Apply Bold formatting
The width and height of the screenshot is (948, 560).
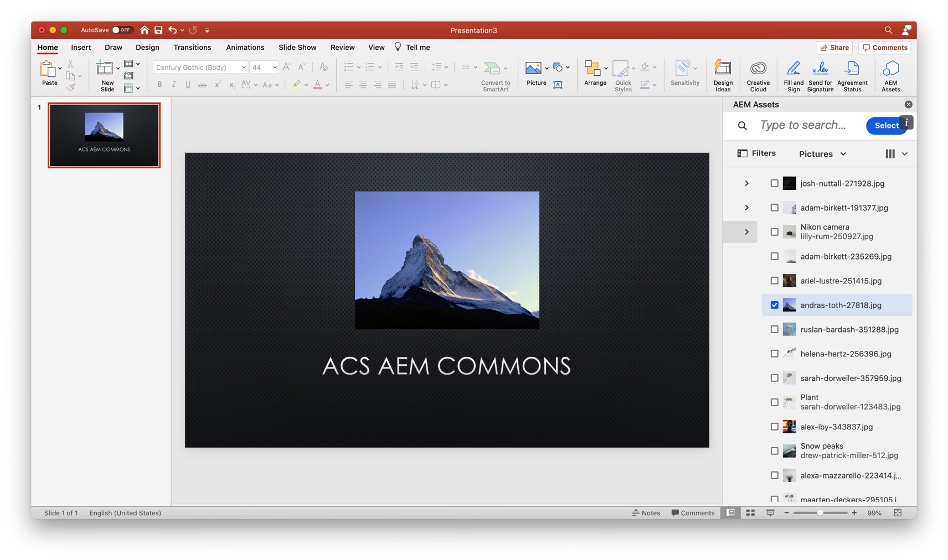tap(159, 85)
